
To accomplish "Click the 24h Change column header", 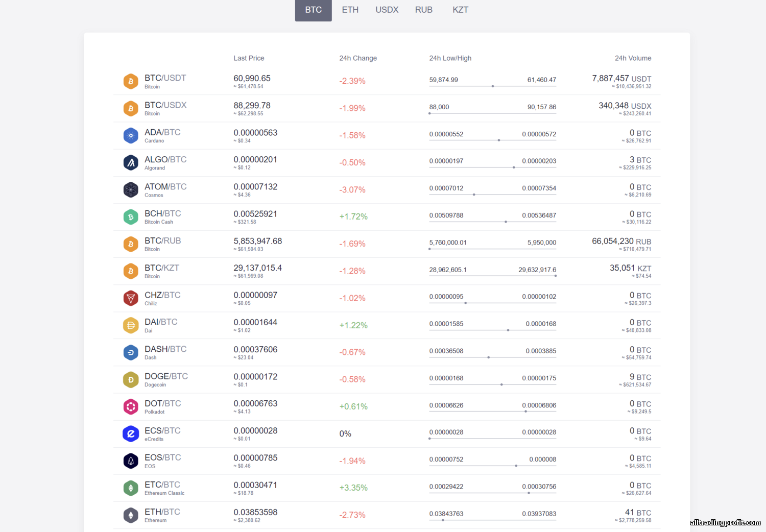I will tap(358, 58).
